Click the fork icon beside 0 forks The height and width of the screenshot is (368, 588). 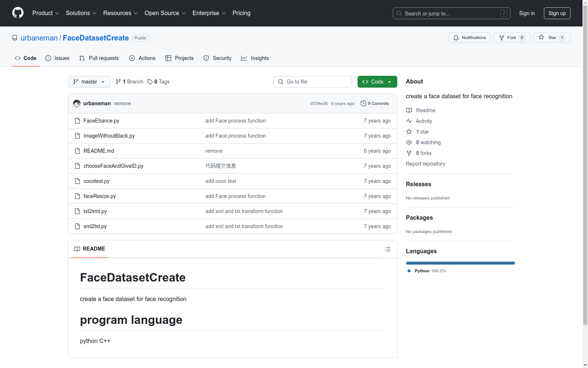[x=409, y=153]
